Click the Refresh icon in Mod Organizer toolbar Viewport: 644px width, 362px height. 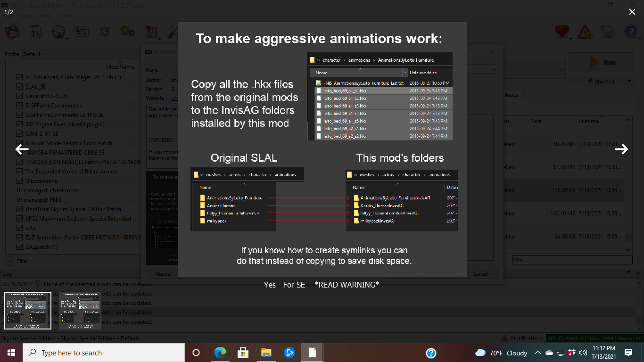click(x=105, y=32)
